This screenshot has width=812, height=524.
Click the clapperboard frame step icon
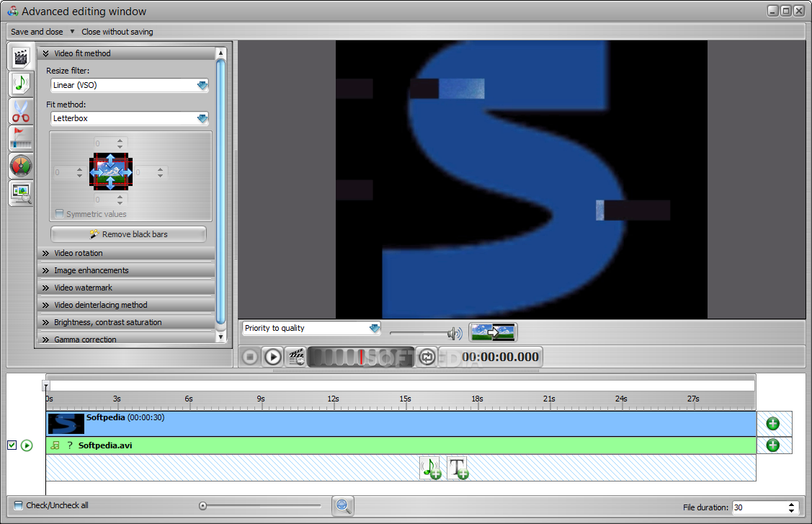(296, 357)
